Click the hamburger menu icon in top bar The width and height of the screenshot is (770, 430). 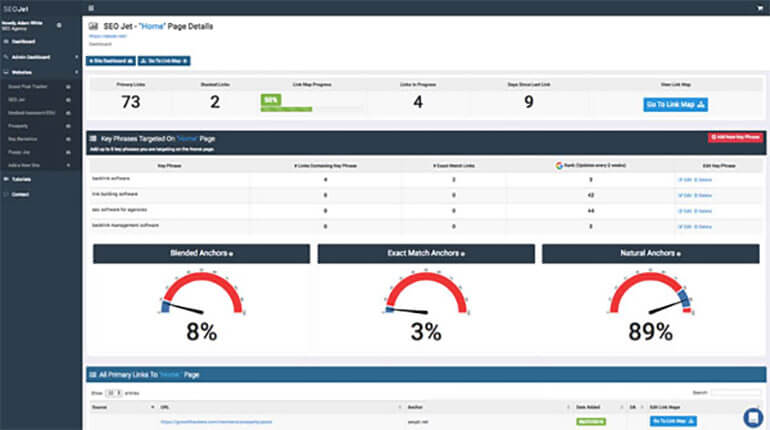[x=91, y=7]
